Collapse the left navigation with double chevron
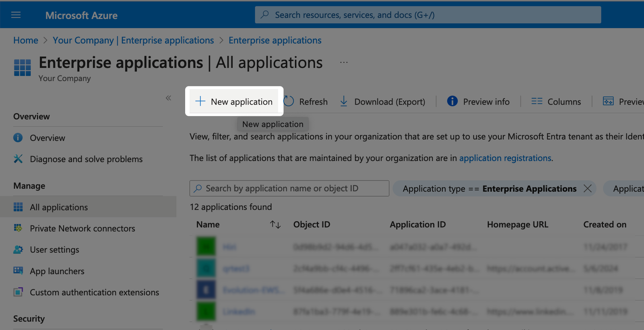The height and width of the screenshot is (330, 644). (x=168, y=98)
